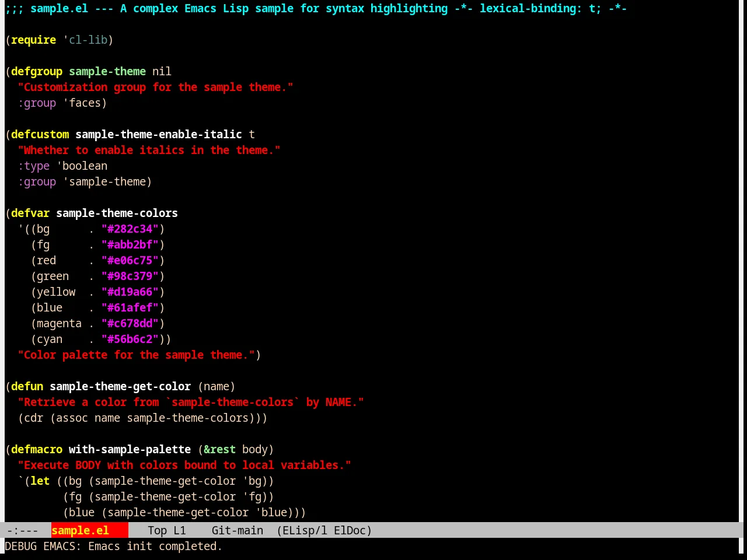Click the sample.el buffer name in mode line
The height and width of the screenshot is (560, 747).
click(x=80, y=530)
